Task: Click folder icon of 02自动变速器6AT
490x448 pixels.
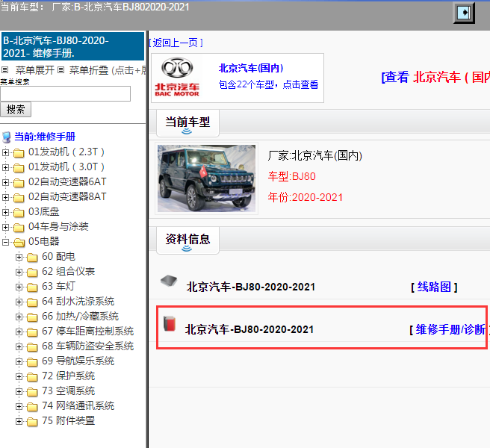Action: 19,183
